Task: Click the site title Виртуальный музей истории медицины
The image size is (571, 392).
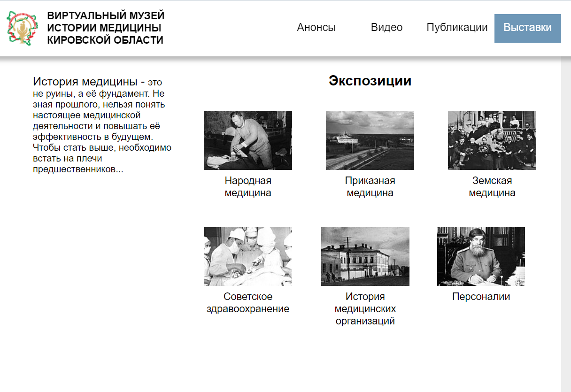Action: 106,28
